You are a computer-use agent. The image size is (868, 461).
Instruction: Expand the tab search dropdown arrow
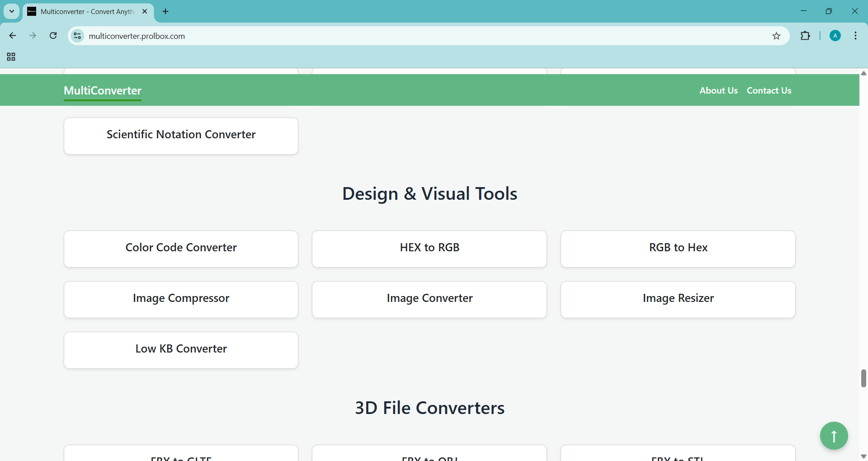[12, 11]
